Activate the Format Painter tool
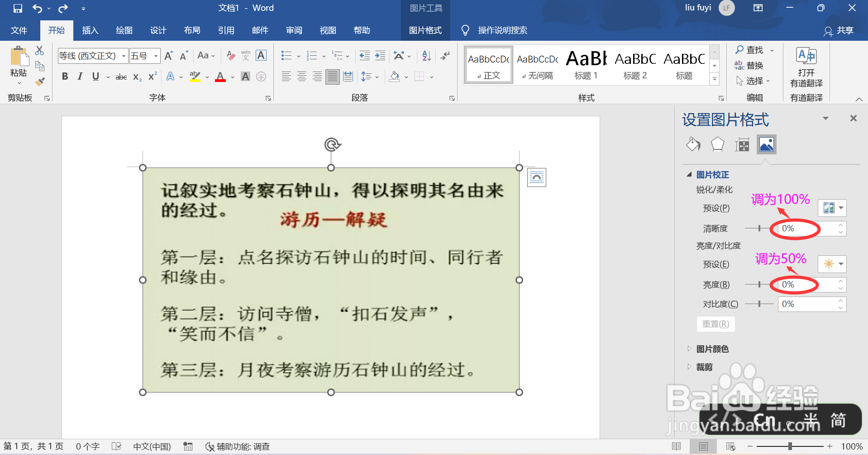The image size is (868, 455). [40, 81]
